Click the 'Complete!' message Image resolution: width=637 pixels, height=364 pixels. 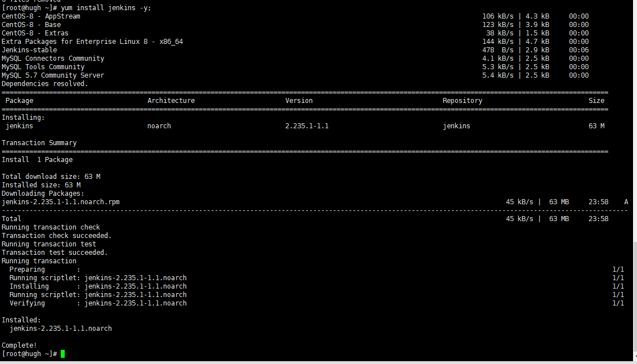click(19, 345)
